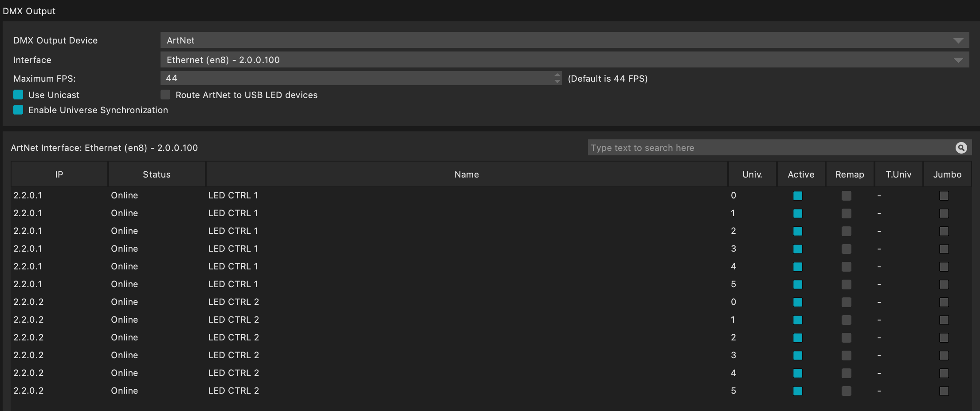Toggle Active for LED CTRL 2 universe 3

point(798,356)
